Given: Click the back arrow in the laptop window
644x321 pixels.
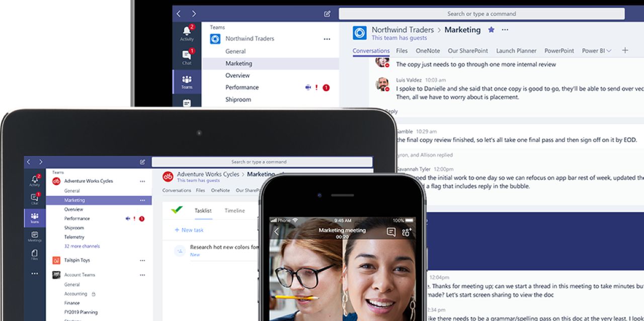Looking at the screenshot, I should 179,14.
